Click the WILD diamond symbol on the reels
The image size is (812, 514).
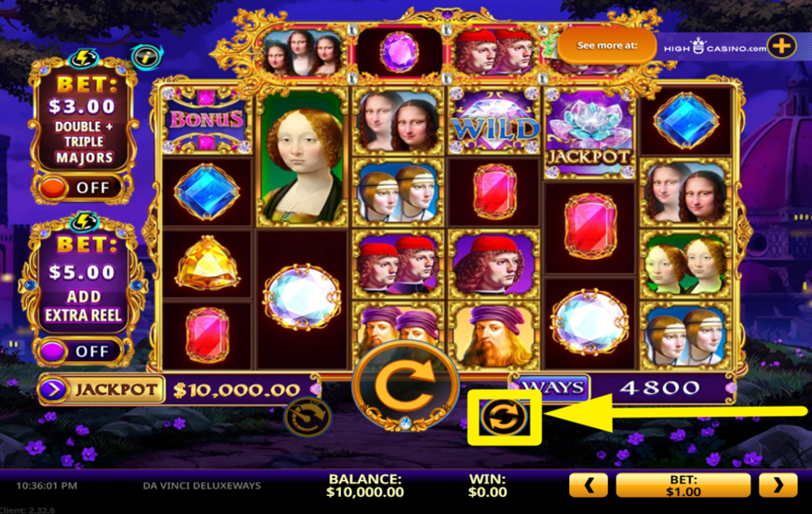[x=494, y=121]
